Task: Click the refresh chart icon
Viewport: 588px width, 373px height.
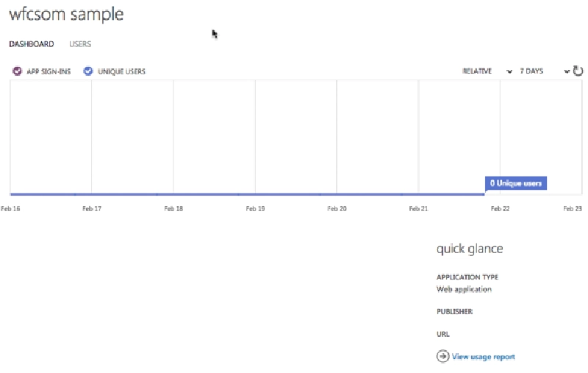Action: tap(578, 71)
